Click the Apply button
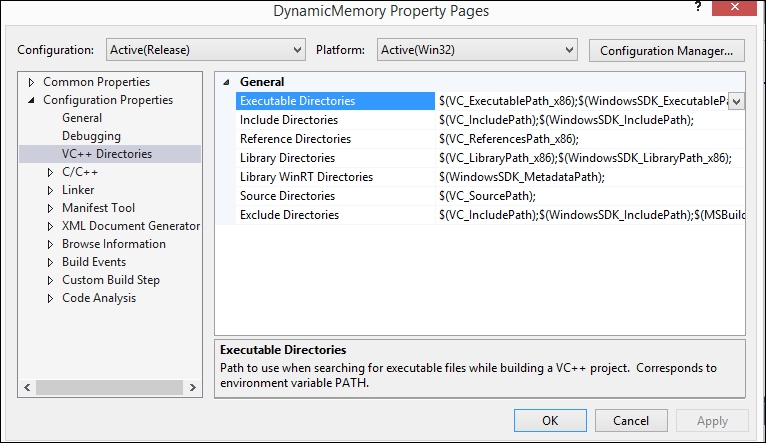This screenshot has height=443, width=766. click(712, 421)
